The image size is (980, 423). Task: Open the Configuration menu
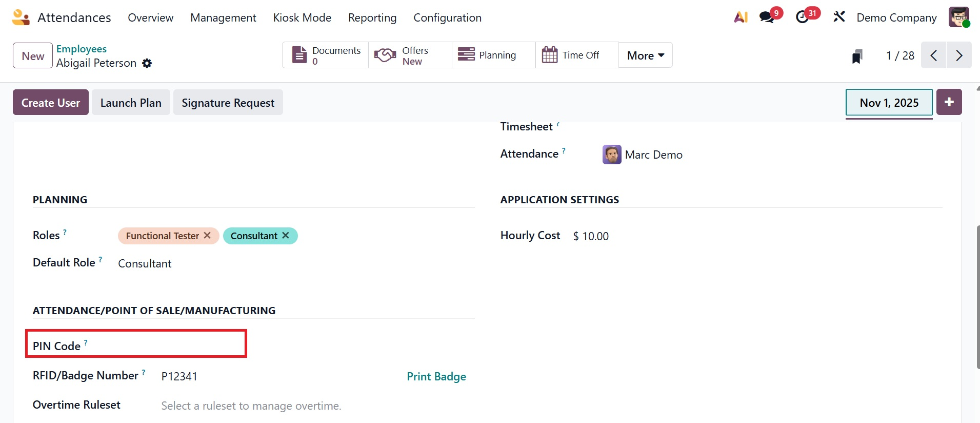pos(447,18)
